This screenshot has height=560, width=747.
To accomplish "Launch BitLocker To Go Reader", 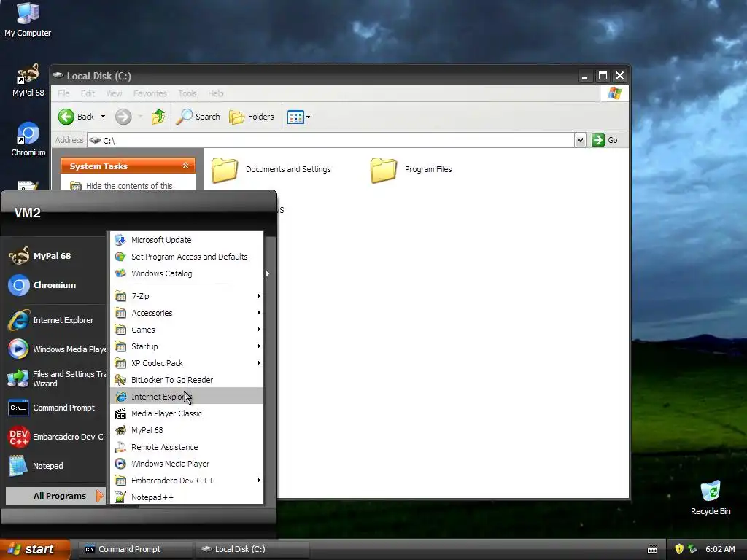I will pos(187,380).
